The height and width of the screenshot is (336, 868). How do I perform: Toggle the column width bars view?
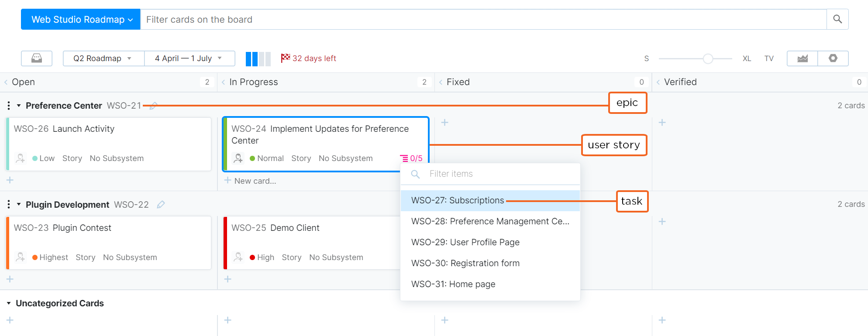(x=258, y=58)
